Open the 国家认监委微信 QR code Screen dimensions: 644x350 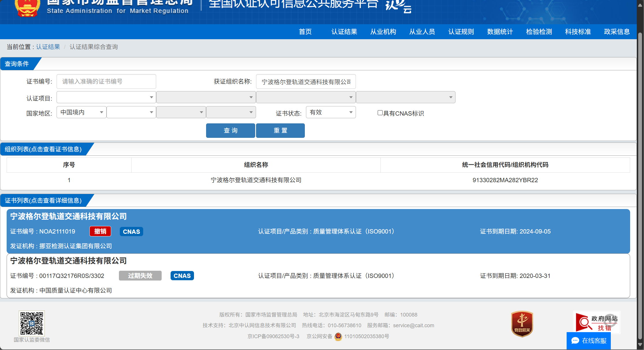click(32, 323)
